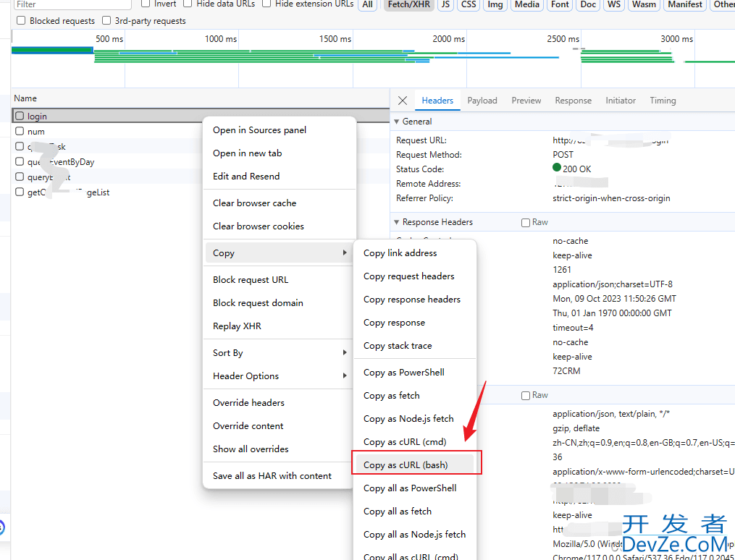Choose Copy request headers
Viewport: 735px width, 560px height.
pos(415,276)
